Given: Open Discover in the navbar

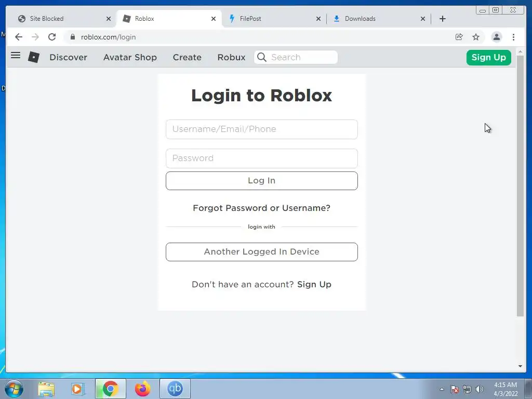Looking at the screenshot, I should coord(68,57).
